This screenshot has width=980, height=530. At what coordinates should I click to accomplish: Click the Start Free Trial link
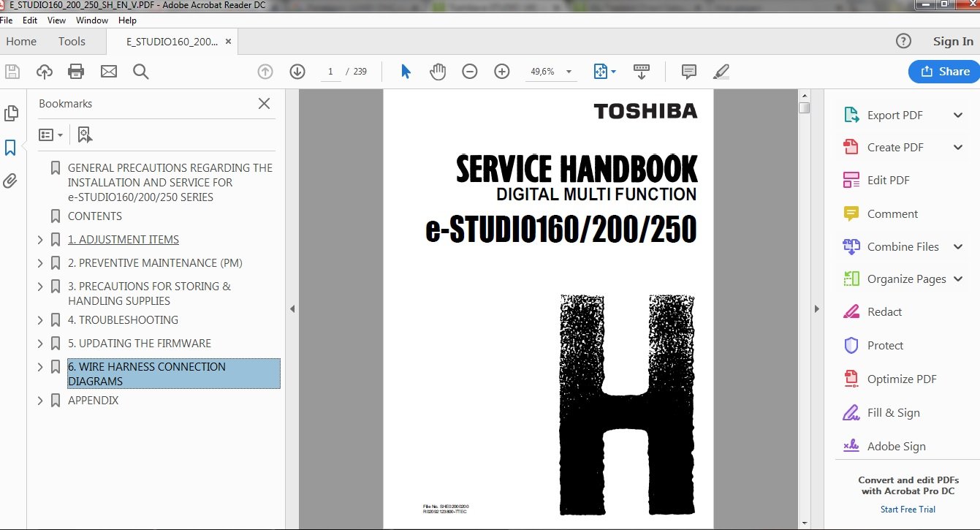(x=908, y=510)
